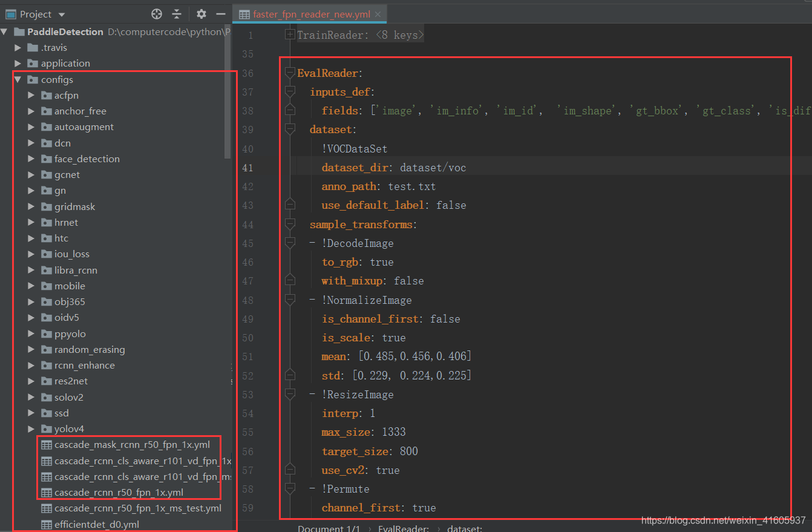Click EvalReader in the breadcrumb bar

(402, 528)
